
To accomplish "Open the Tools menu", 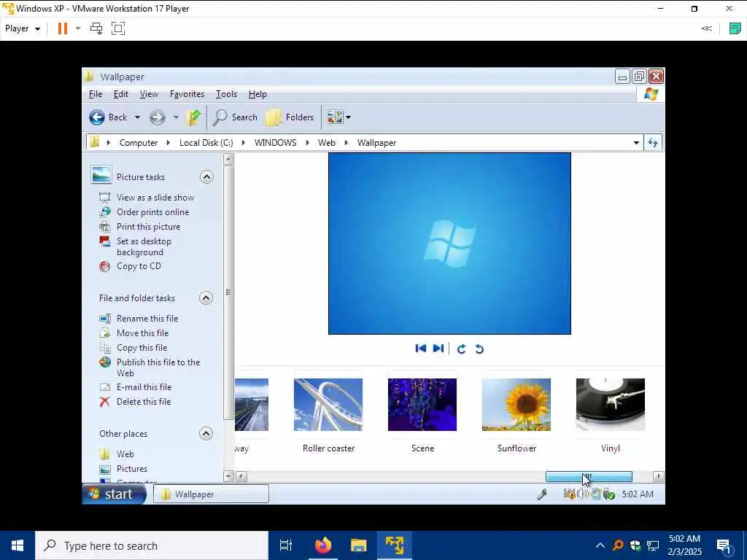I will pos(226,94).
